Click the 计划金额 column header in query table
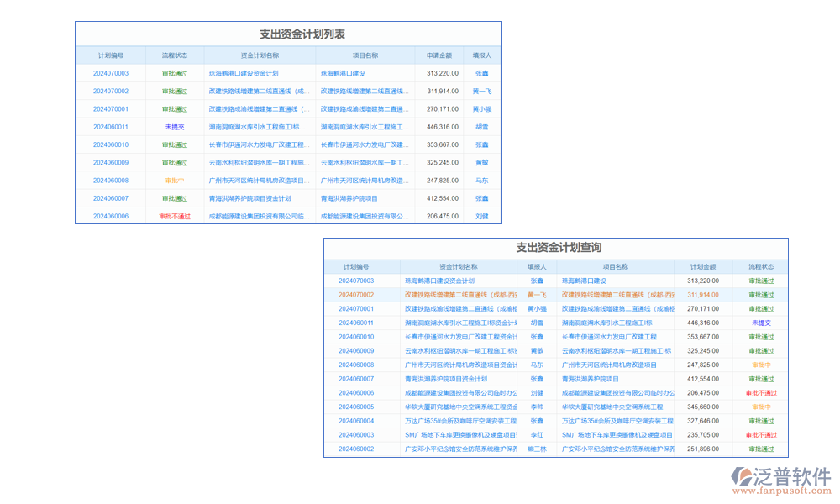 702,266
